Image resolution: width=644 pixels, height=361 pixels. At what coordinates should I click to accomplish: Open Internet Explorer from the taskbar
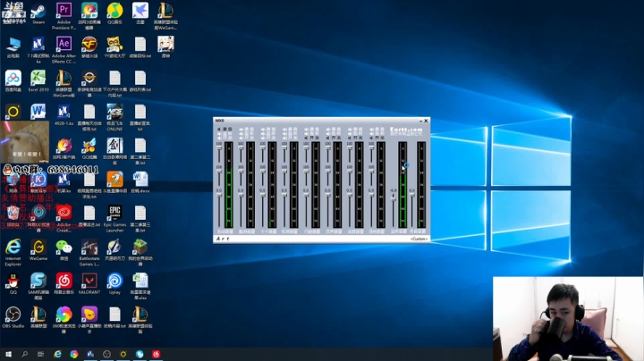(57, 354)
